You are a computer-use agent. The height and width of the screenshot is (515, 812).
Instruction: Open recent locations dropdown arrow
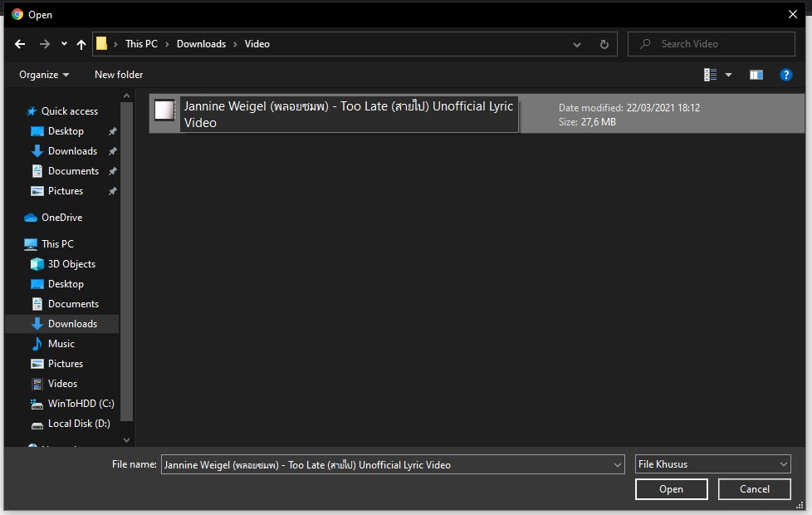click(64, 44)
